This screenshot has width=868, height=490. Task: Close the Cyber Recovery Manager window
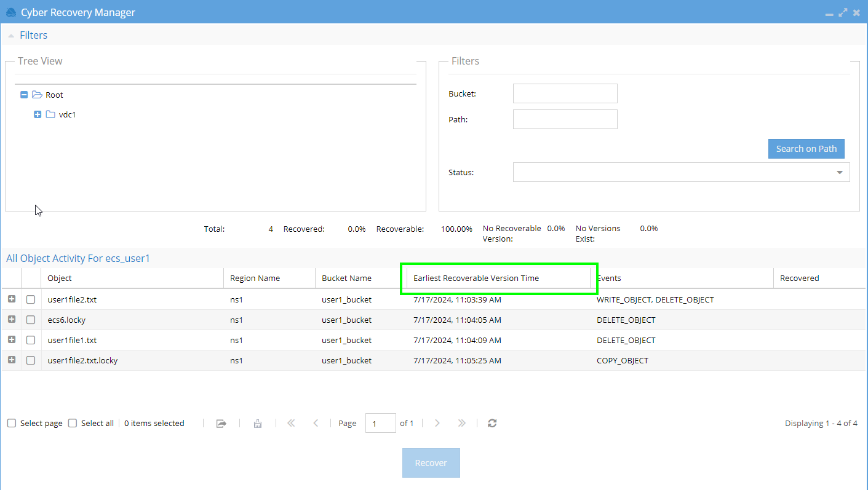click(x=856, y=12)
